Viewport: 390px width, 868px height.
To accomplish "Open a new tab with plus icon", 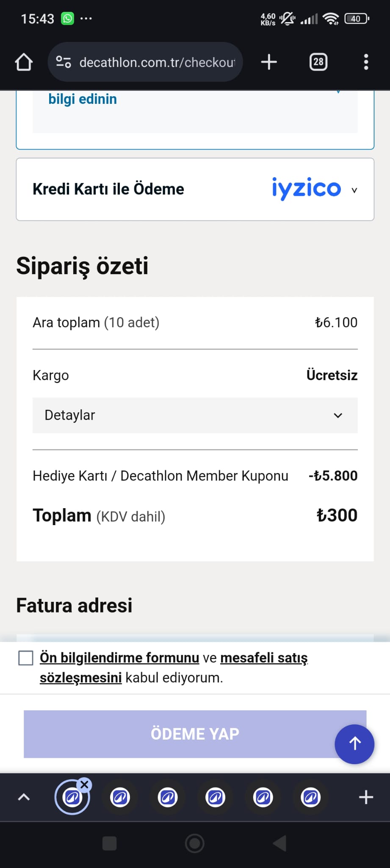I will click(269, 62).
